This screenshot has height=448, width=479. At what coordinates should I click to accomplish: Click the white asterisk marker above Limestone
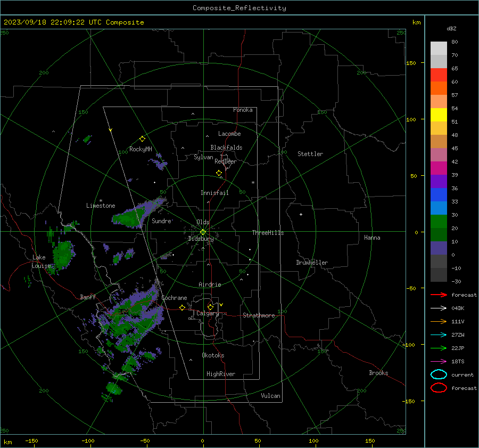101,201
